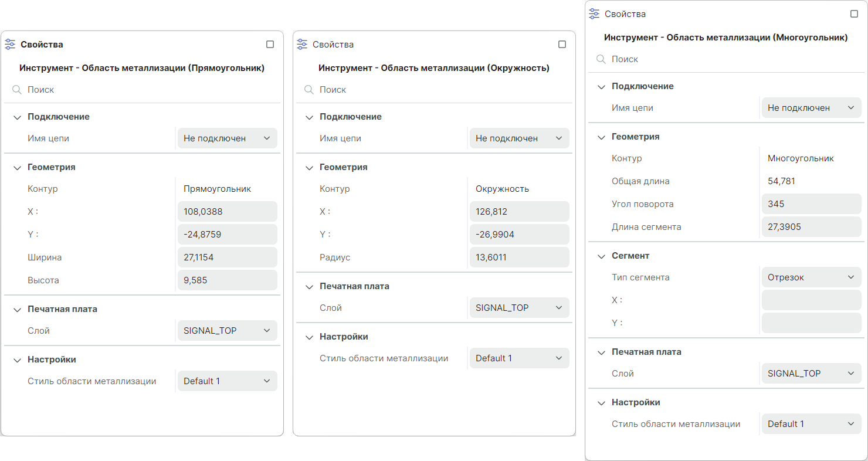Click the Properties sliders icon in Circle panel
Image resolution: width=868 pixels, height=461 pixels.
(302, 45)
